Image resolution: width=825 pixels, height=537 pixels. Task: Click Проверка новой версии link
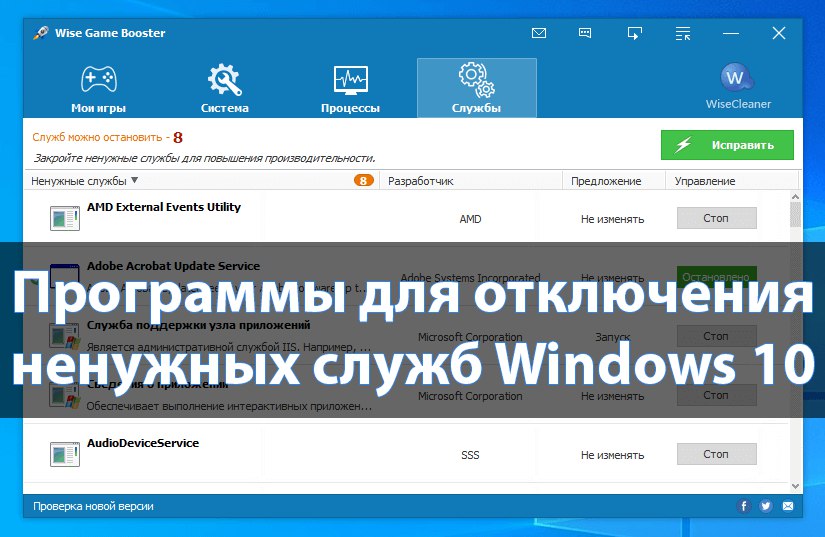pos(94,506)
